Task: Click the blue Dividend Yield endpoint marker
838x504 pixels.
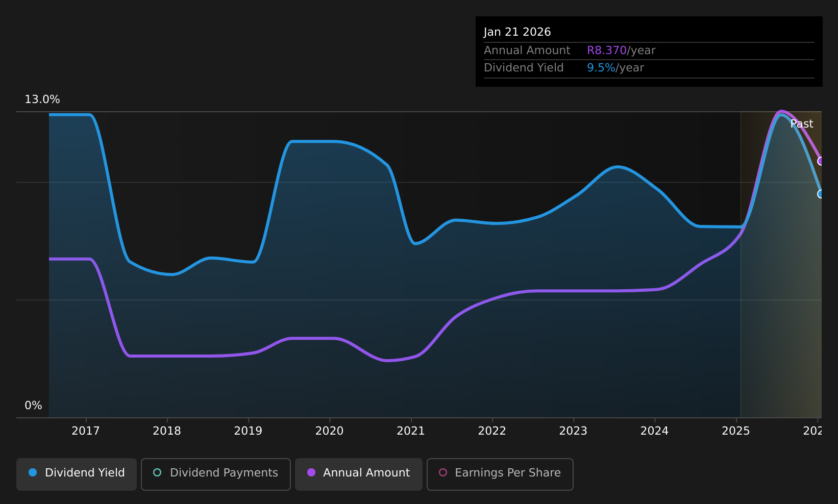Action: (820, 194)
